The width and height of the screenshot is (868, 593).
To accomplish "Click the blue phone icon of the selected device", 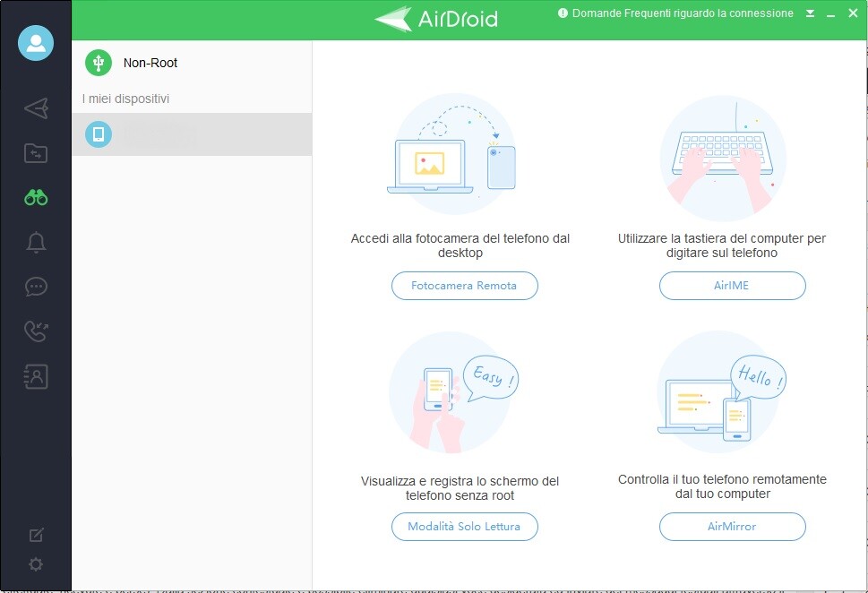I will pos(98,133).
